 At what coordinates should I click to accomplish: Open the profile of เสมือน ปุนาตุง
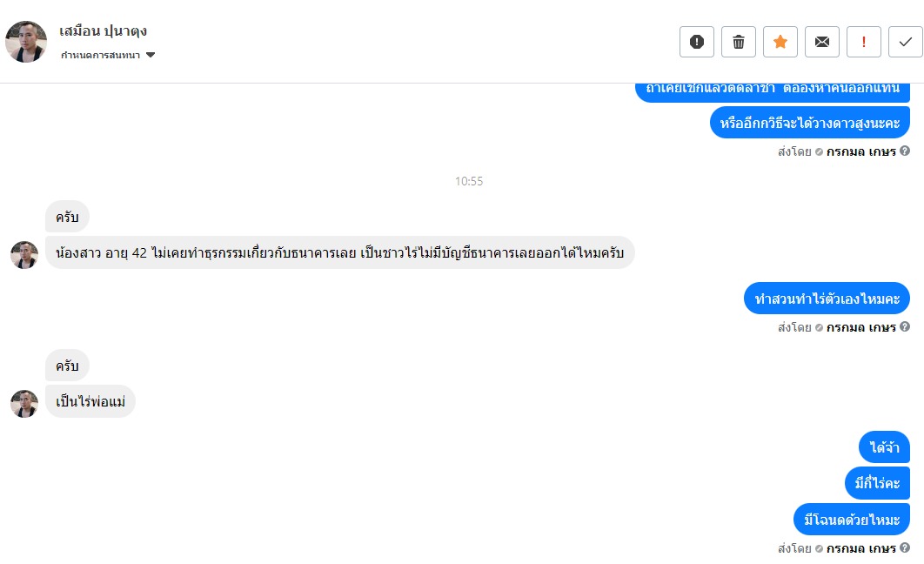coord(104,31)
